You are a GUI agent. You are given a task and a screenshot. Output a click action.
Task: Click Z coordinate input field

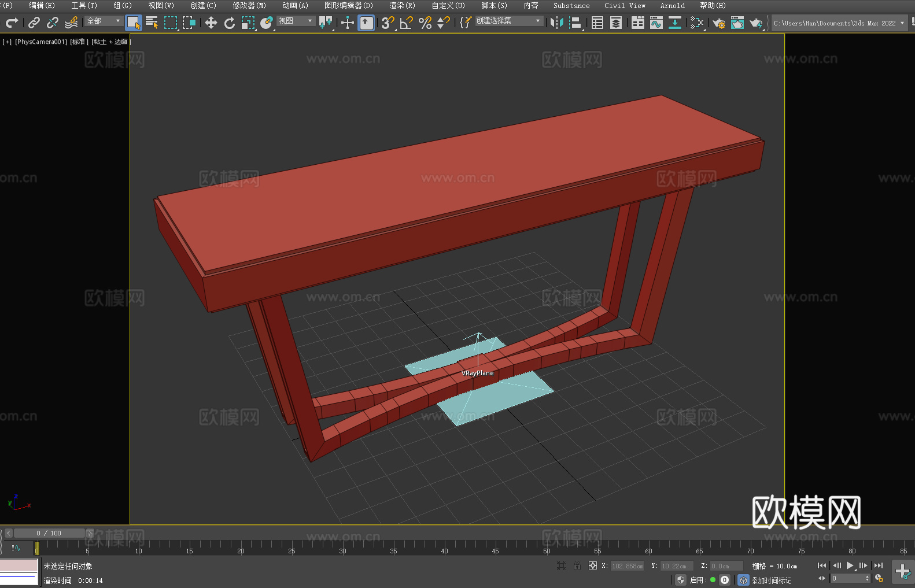click(x=726, y=566)
